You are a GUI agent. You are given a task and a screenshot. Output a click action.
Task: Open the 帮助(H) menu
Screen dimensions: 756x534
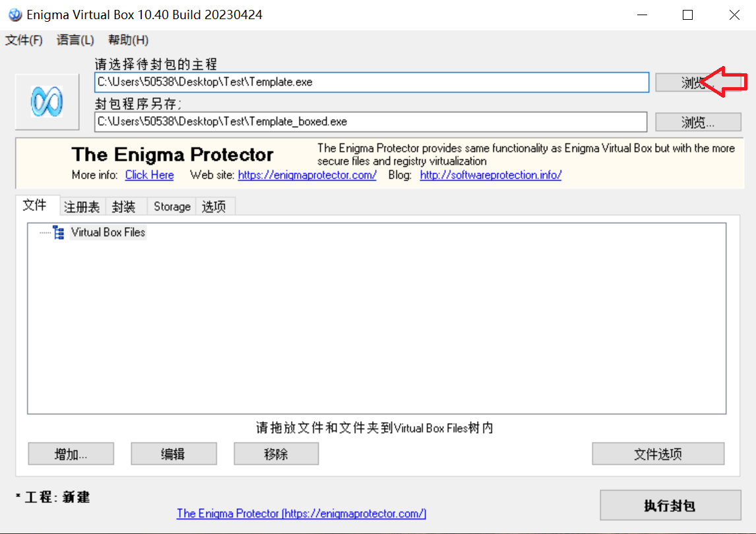(x=128, y=40)
